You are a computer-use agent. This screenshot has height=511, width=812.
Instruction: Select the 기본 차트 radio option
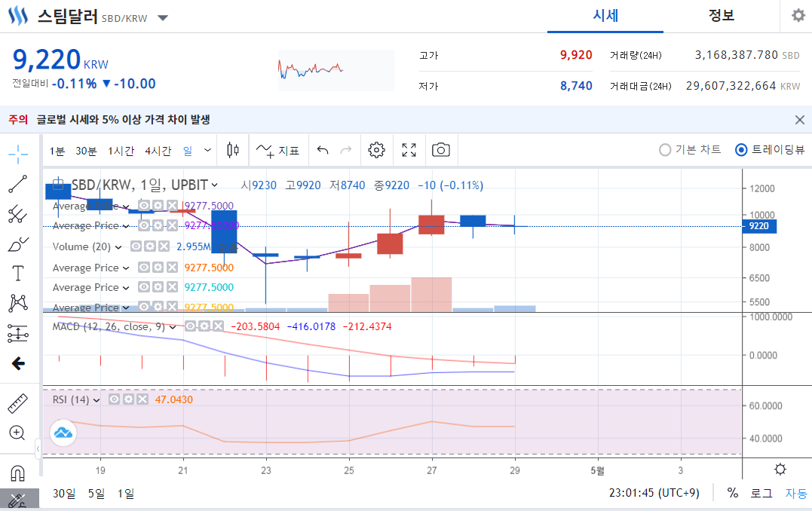click(690, 150)
